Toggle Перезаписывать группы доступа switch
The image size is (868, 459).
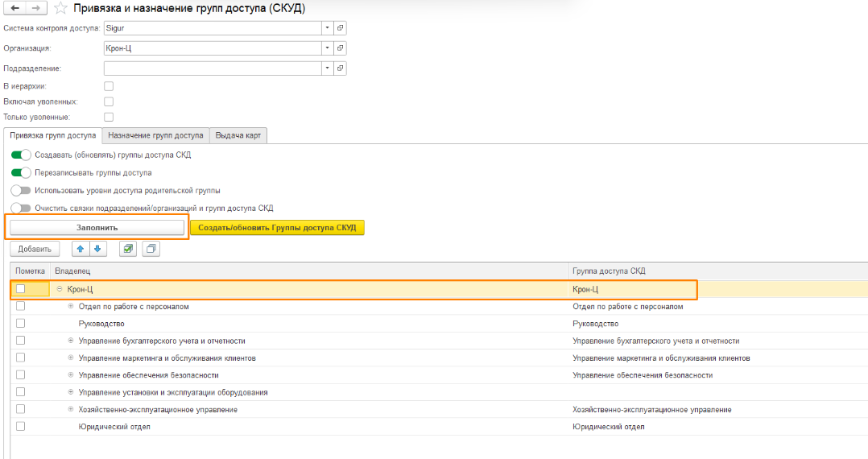point(21,172)
